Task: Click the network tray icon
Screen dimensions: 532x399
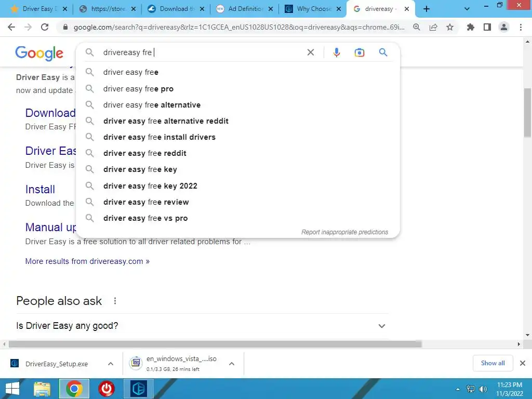Action: pos(471,389)
